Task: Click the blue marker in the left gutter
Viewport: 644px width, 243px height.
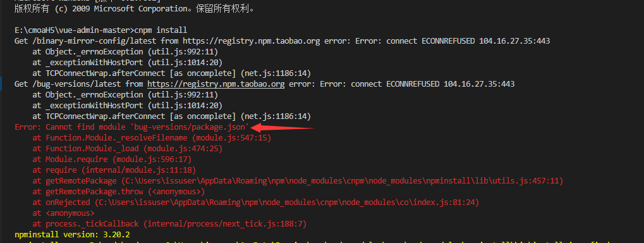Action: tap(1, 84)
